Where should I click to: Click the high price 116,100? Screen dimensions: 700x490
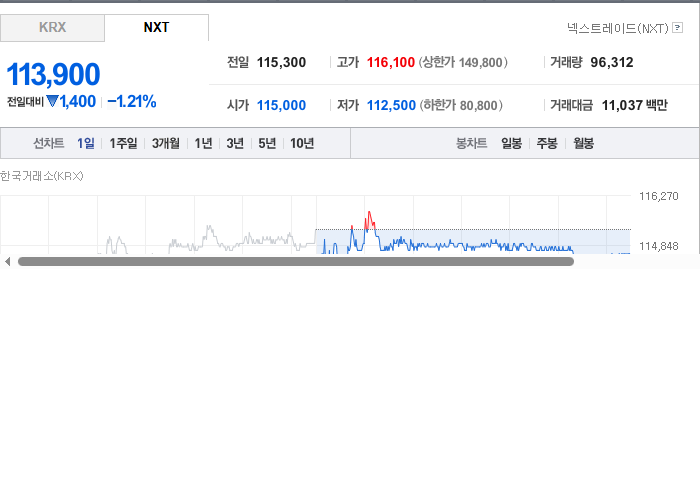(391, 62)
